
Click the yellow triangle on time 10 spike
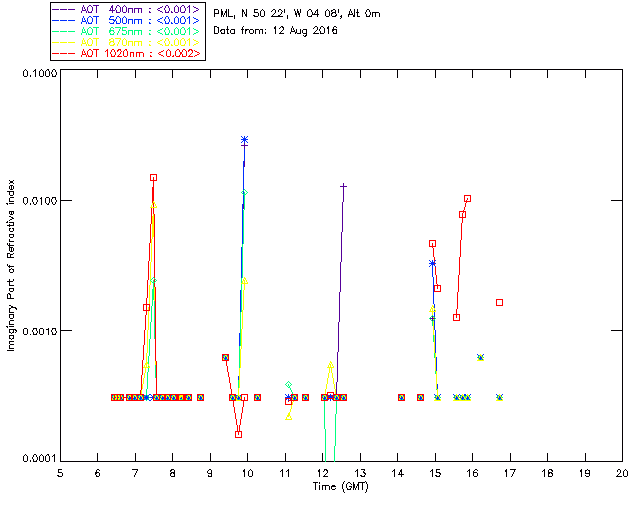click(x=244, y=281)
